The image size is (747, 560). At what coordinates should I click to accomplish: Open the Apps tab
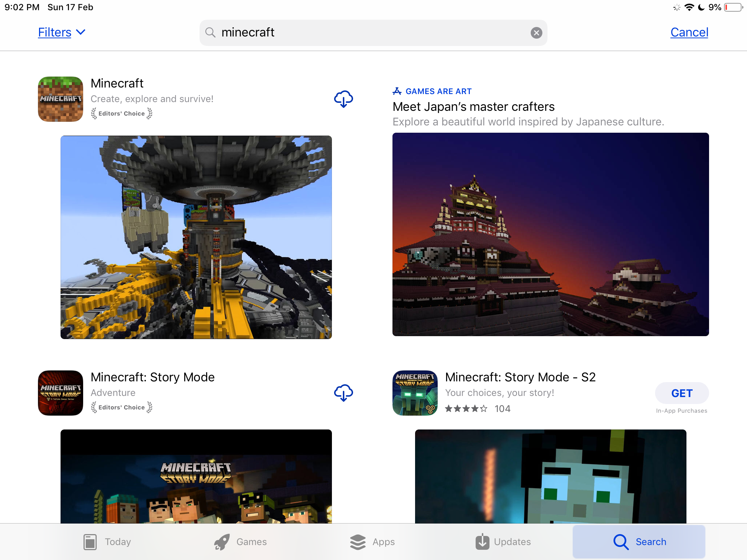tap(372, 542)
